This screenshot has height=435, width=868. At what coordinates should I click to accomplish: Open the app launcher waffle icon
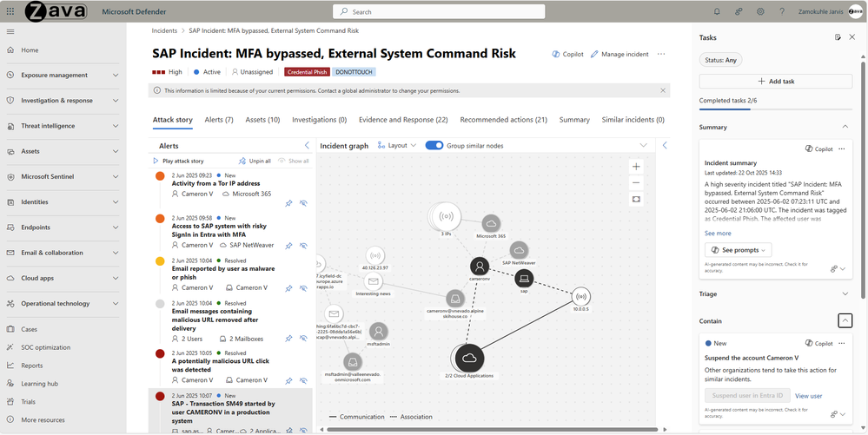click(x=10, y=11)
